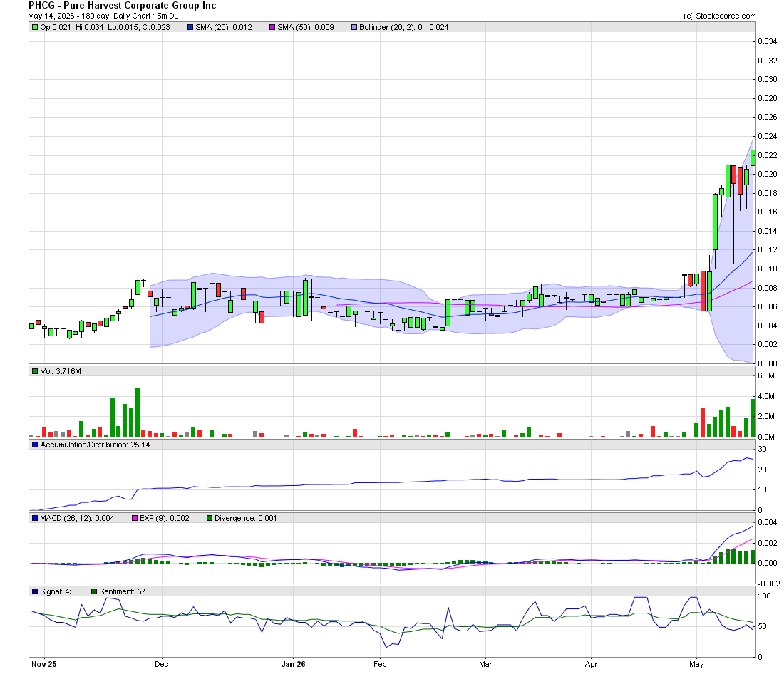Click the Sentiment green legend swatch
This screenshot has height=679, width=784.
[x=94, y=591]
